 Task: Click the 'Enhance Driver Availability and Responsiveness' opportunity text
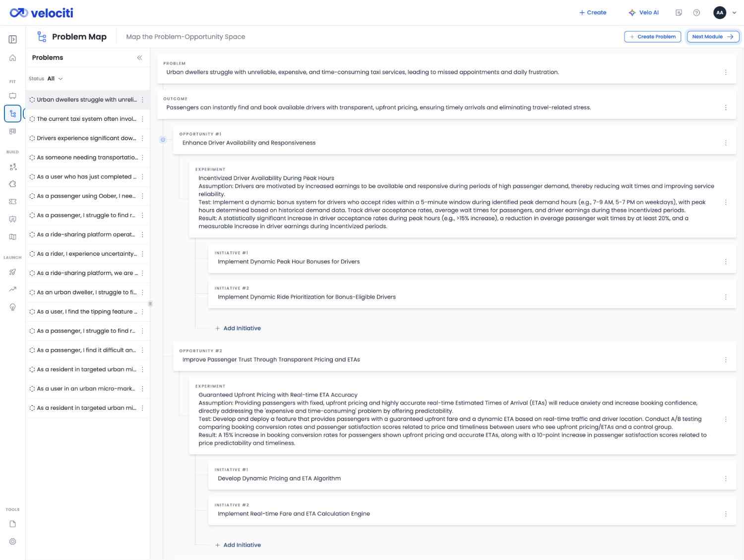pyautogui.click(x=249, y=143)
